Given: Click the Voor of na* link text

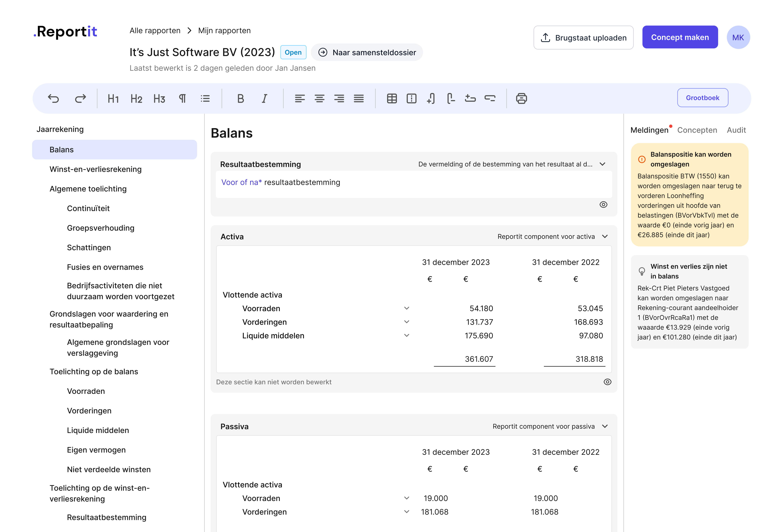Looking at the screenshot, I should (241, 182).
